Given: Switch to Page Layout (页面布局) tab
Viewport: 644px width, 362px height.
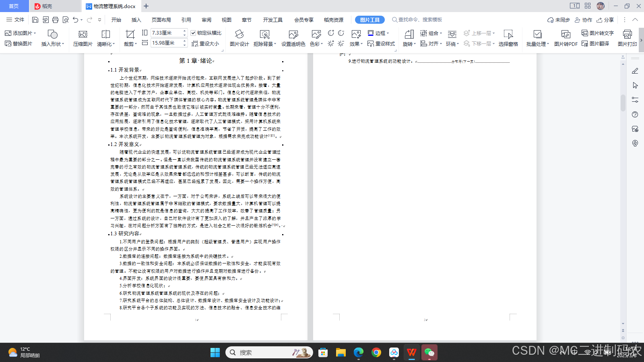Looking at the screenshot, I should click(x=161, y=20).
